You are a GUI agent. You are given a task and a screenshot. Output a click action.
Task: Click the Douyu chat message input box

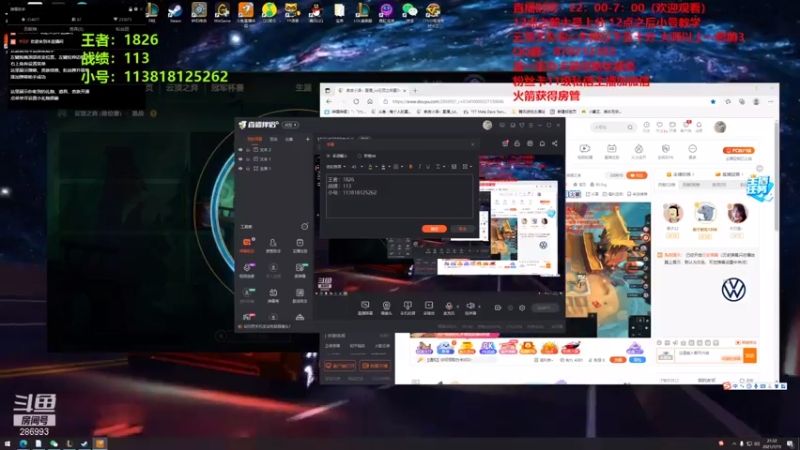tap(708, 356)
